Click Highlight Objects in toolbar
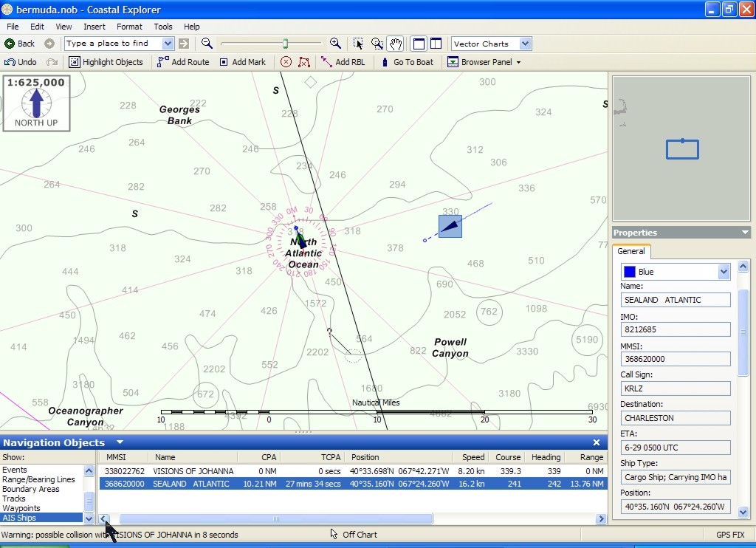This screenshot has width=756, height=548. 106,62
